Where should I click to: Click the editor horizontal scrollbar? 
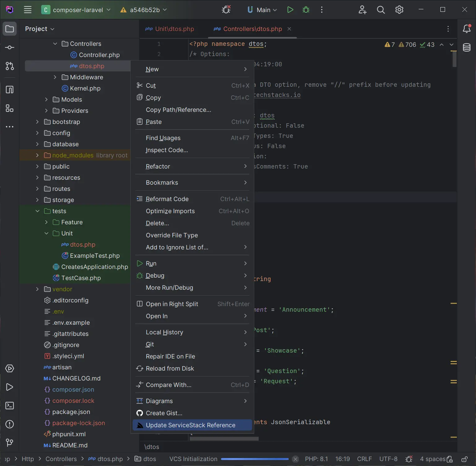point(224,439)
